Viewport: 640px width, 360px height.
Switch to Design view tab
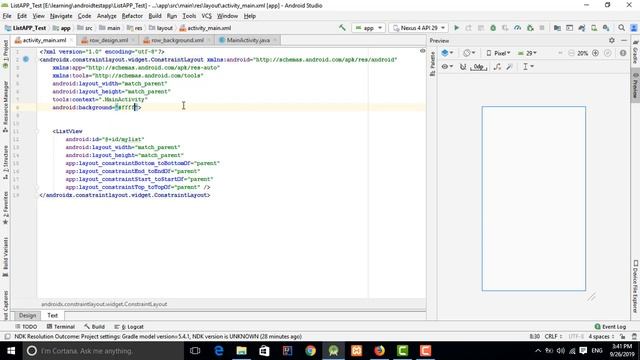[x=27, y=316]
